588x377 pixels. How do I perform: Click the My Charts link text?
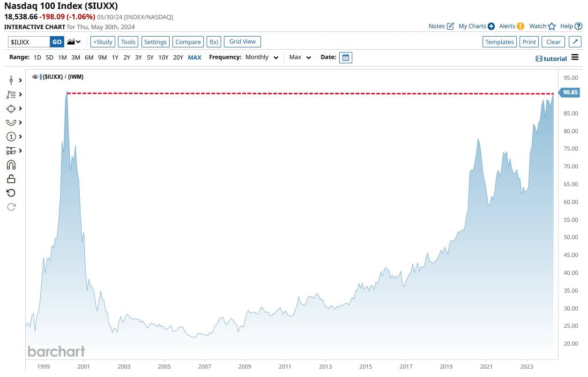point(472,26)
